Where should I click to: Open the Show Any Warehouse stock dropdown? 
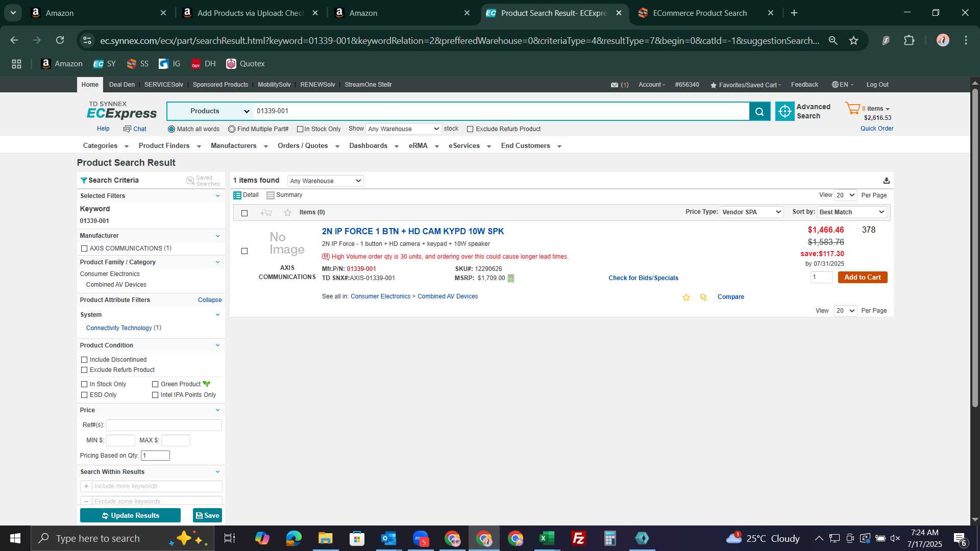(403, 129)
